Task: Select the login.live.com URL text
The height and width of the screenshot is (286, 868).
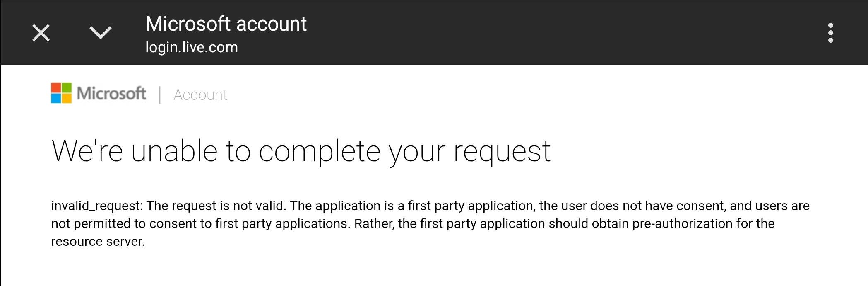Action: [192, 47]
